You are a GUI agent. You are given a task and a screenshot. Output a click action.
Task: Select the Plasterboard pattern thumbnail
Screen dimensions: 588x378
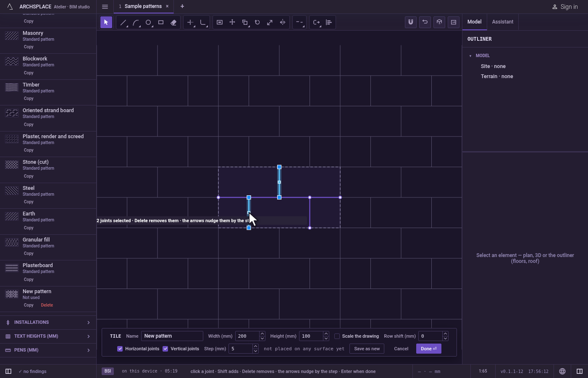tap(12, 268)
